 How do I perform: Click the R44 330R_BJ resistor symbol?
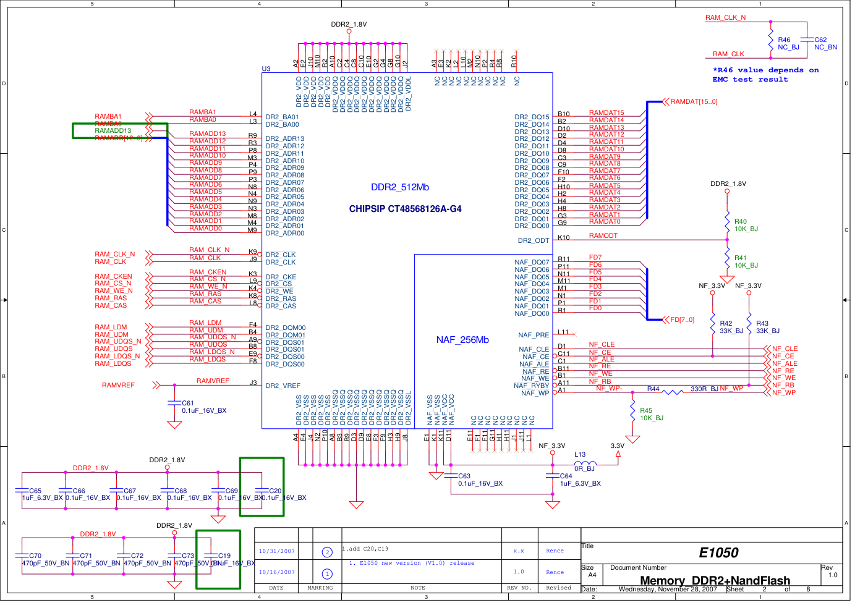point(672,392)
